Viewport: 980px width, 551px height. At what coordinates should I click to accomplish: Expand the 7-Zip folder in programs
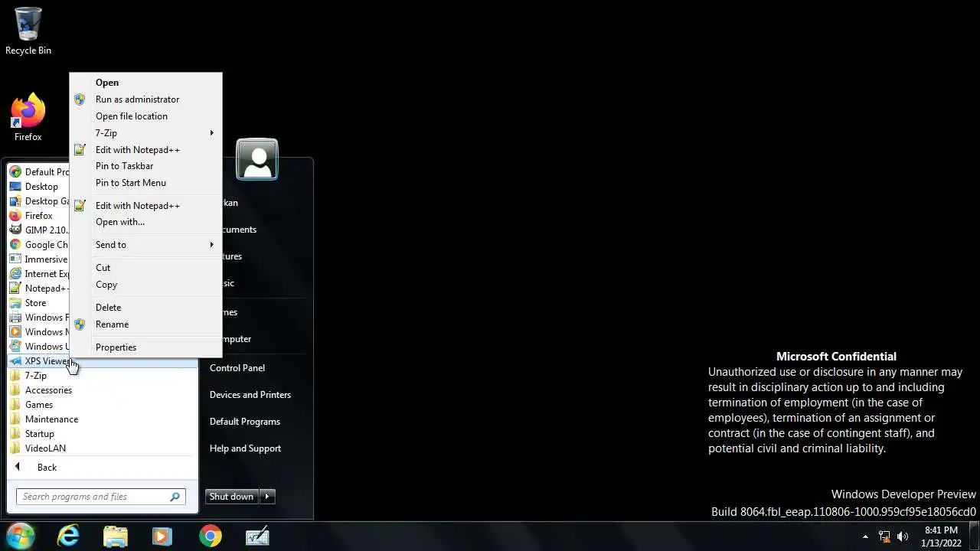[102, 376]
